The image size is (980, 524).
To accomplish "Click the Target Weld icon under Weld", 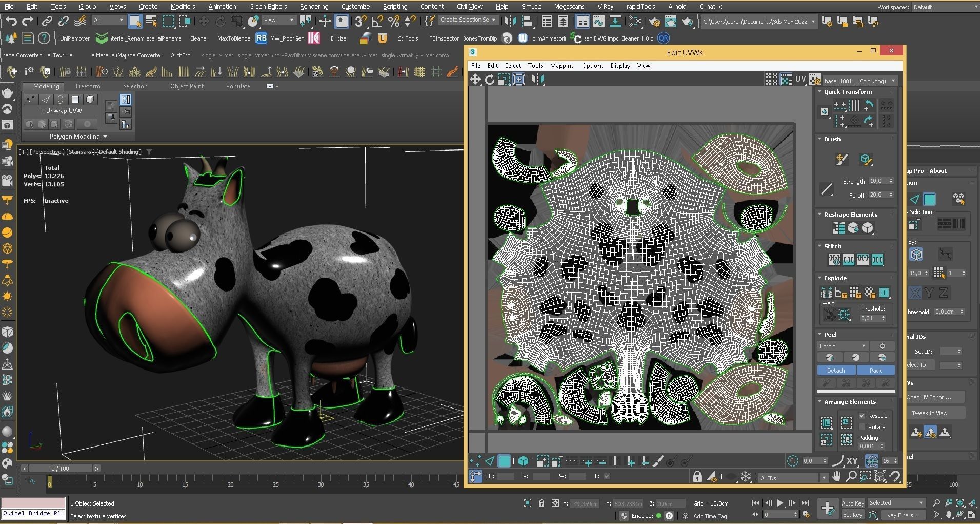I will (x=829, y=315).
